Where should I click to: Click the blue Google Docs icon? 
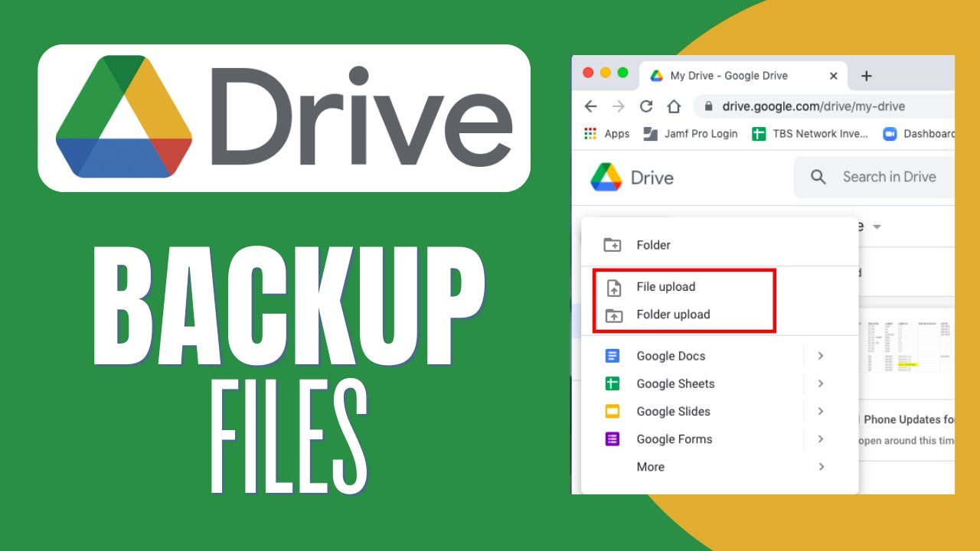point(612,356)
